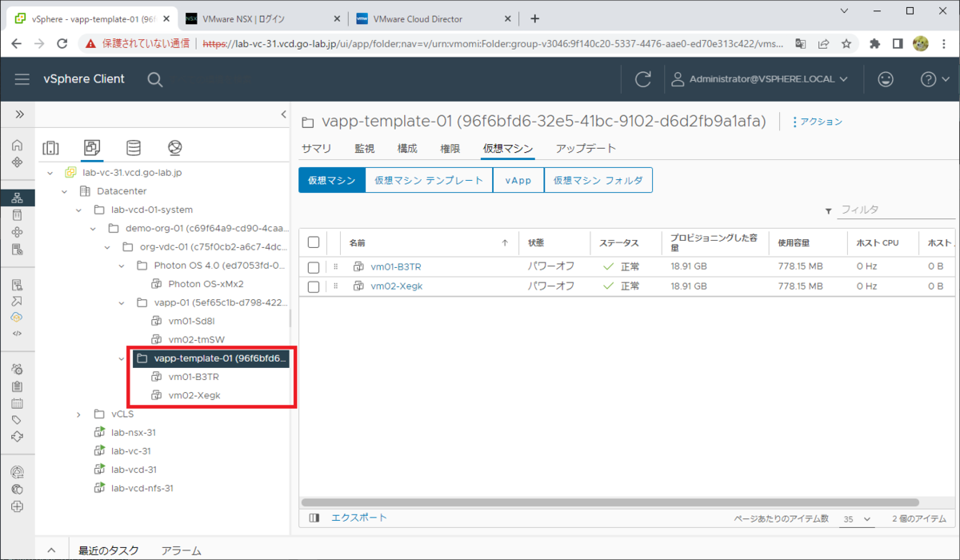960x560 pixels.
Task: Open the アクション menu
Action: [817, 122]
